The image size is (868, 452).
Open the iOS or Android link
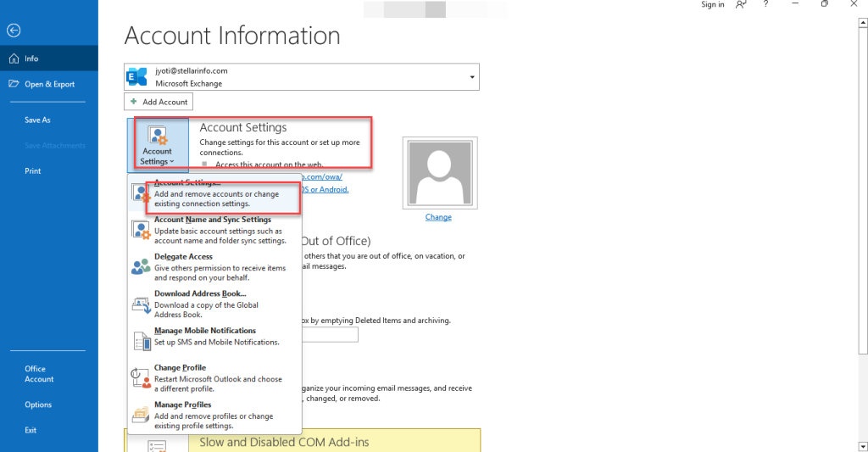pos(325,189)
